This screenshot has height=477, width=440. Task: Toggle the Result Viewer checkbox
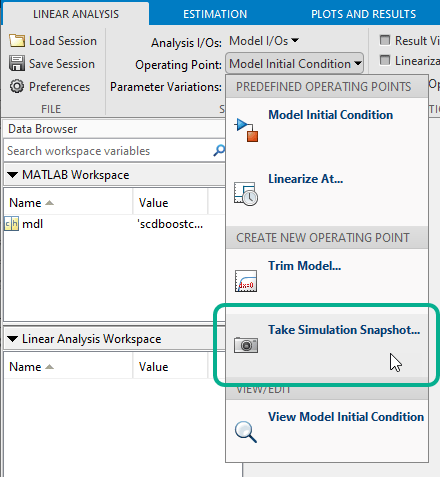point(385,40)
